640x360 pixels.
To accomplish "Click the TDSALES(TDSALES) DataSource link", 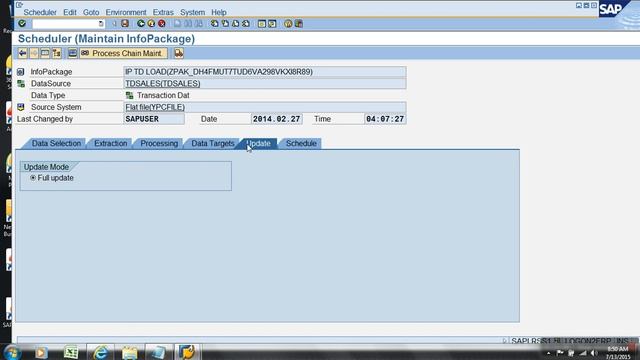I will (x=162, y=84).
